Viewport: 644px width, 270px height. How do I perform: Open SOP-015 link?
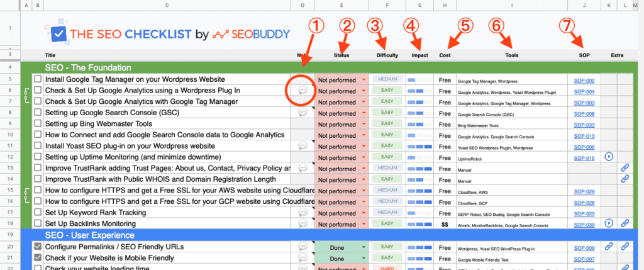tap(584, 158)
